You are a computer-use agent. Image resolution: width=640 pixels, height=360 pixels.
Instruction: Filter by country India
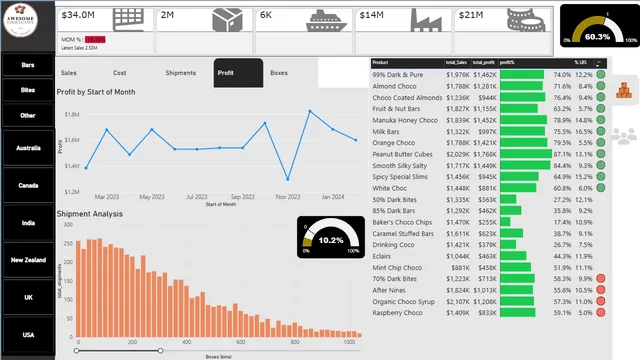28,223
